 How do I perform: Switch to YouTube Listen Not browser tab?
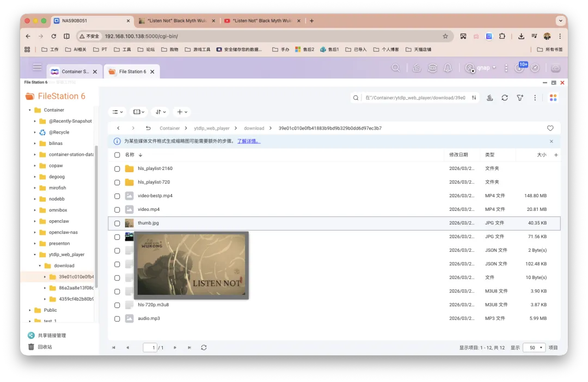tap(262, 21)
